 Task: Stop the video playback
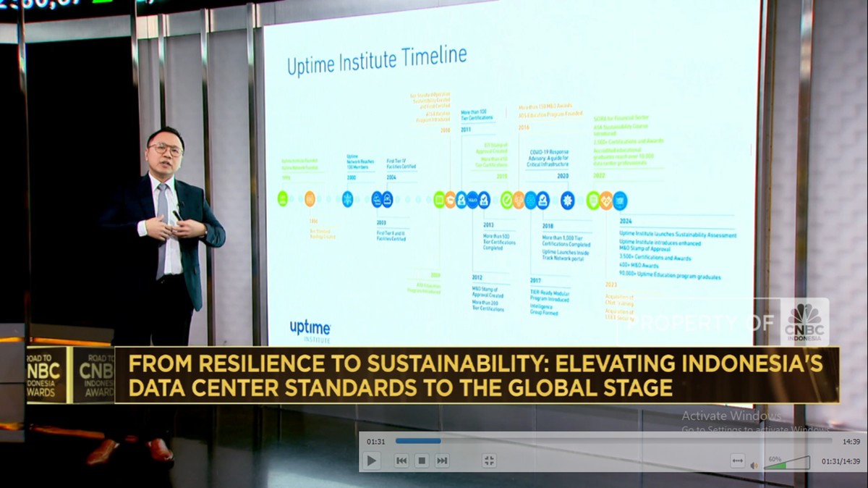[x=422, y=460]
